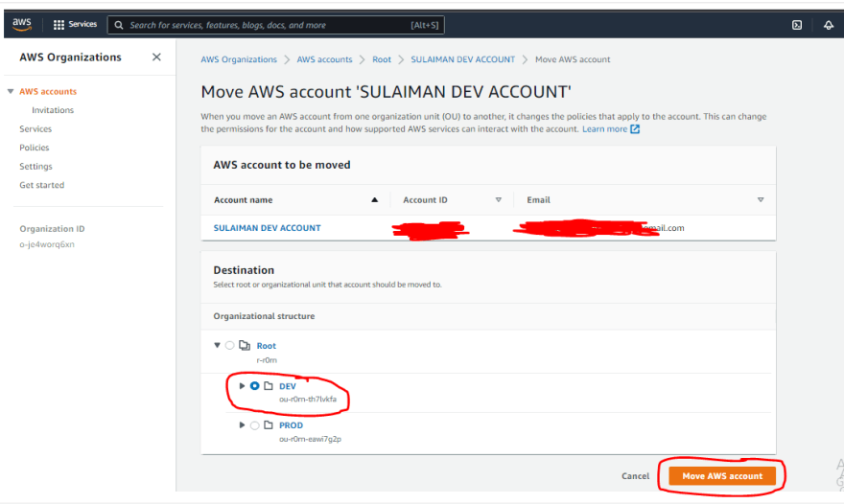This screenshot has height=504, width=844.
Task: Open the CloudShell terminal icon
Action: click(797, 25)
